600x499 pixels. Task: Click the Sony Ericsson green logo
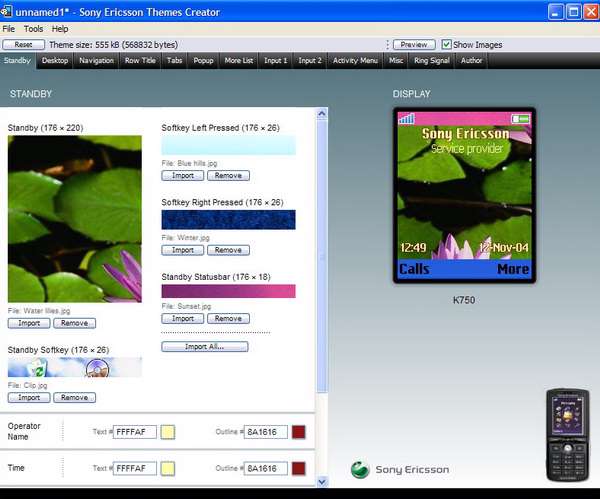pyautogui.click(x=360, y=470)
